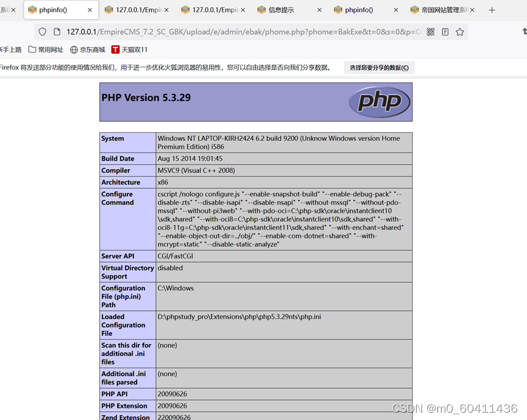The height and width of the screenshot is (420, 527).
Task: Close the 帝国网站管理系统 tab
Action: [x=472, y=10]
